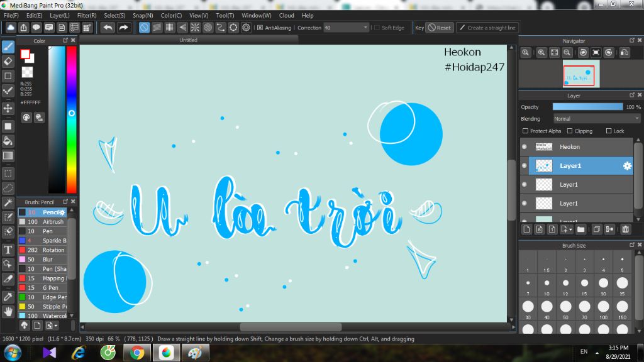Enable crisscross grid snap

[x=170, y=28]
